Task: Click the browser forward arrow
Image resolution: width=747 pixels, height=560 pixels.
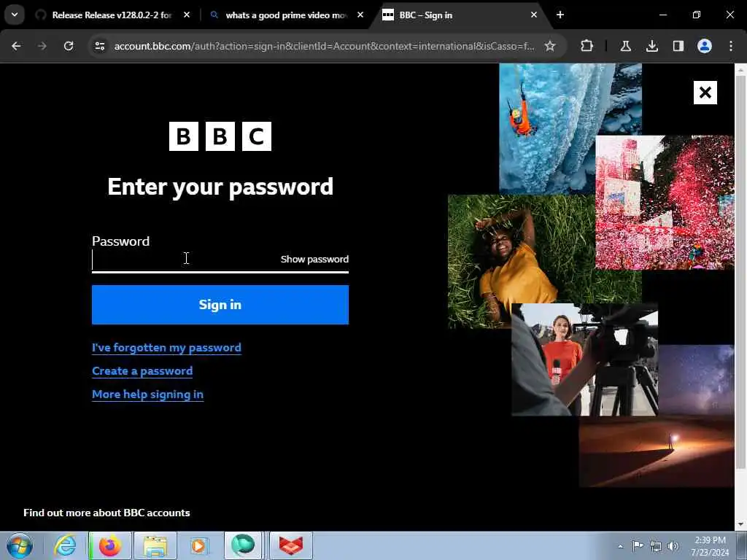Action: pos(42,46)
